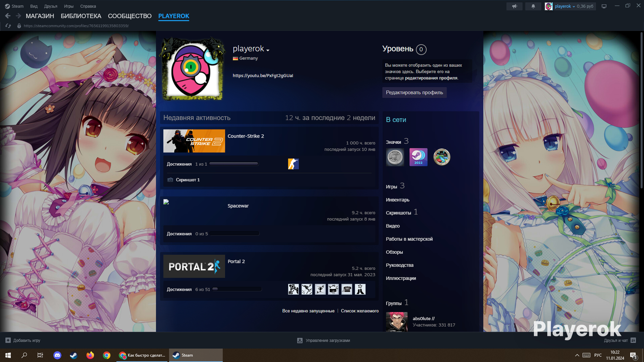Show hidden system tray icons chevron

click(577, 355)
